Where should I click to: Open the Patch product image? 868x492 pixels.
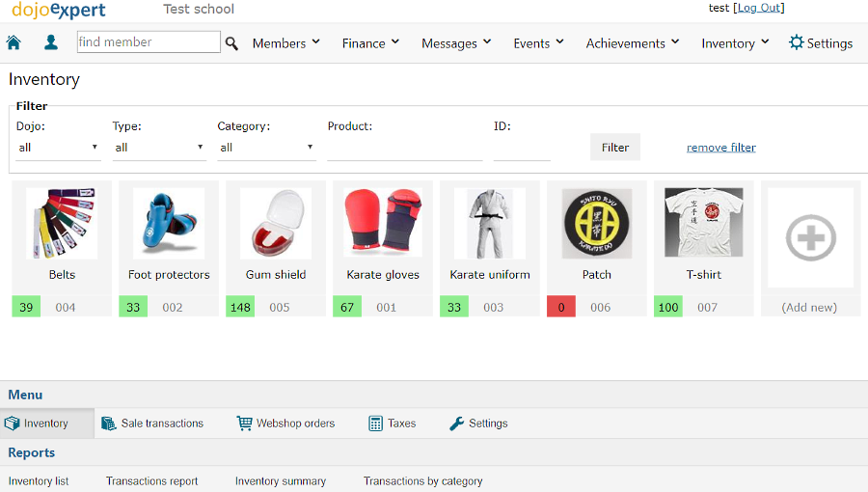pyautogui.click(x=597, y=223)
